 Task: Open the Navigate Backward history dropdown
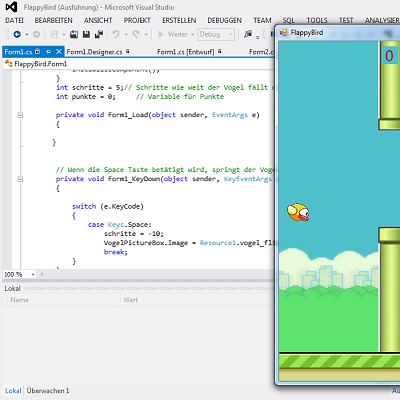click(27, 35)
